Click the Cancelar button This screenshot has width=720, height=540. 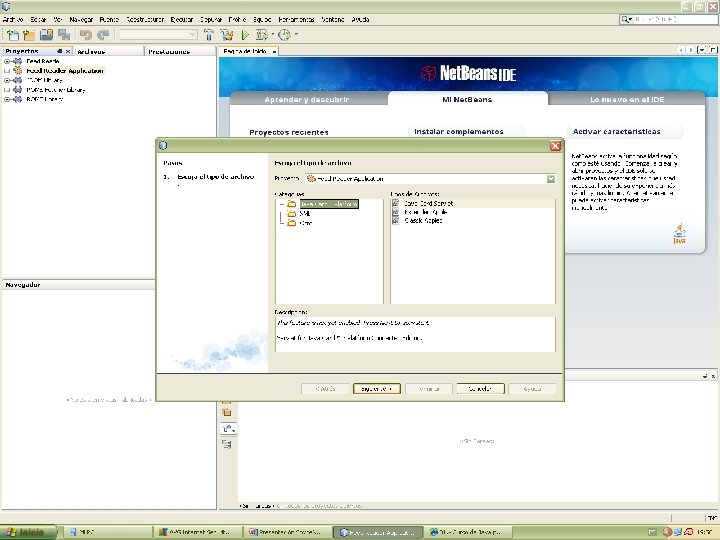point(480,388)
